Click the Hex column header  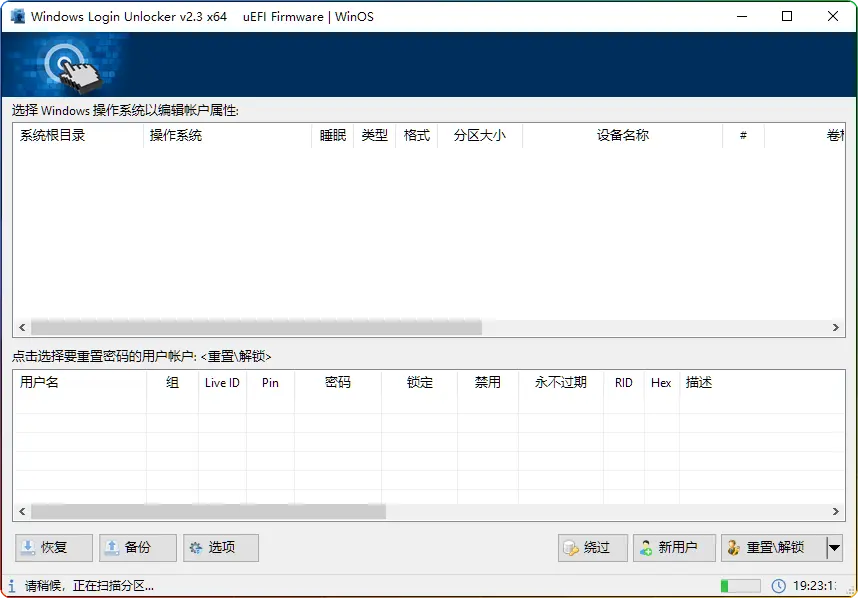[661, 382]
